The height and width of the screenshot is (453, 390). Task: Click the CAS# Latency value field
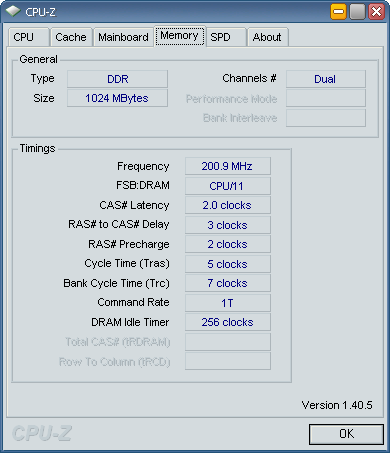(x=228, y=205)
